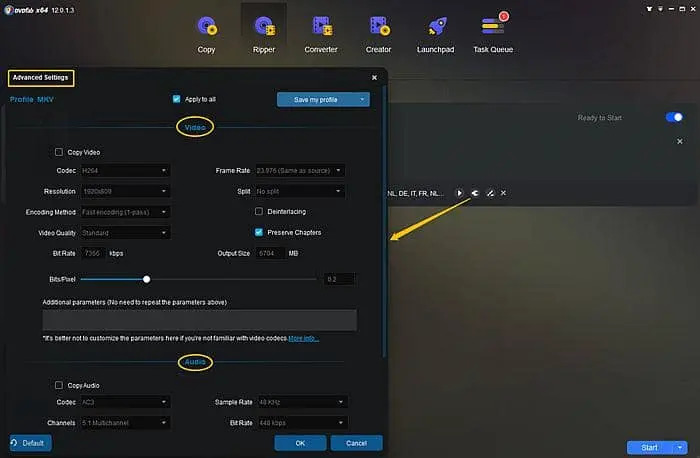Screen dimensions: 700x458
Task: Open video Codec H264 dropdown
Action: (125, 171)
